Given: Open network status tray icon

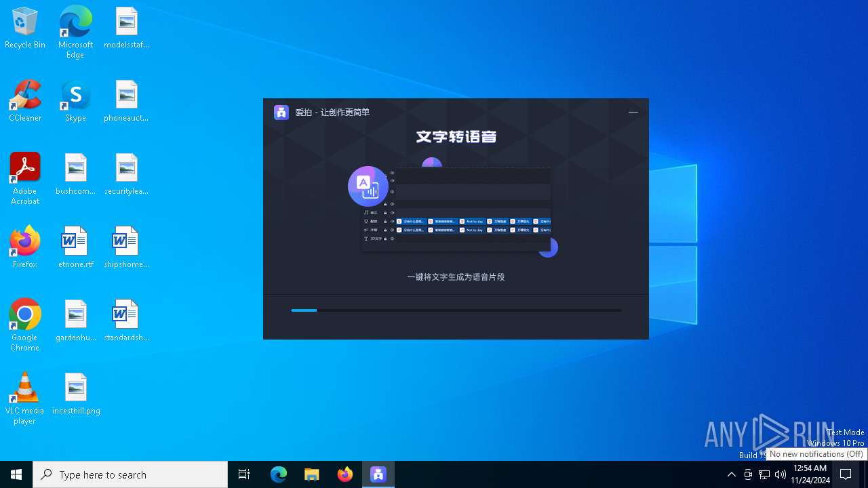Looking at the screenshot, I should (x=764, y=474).
